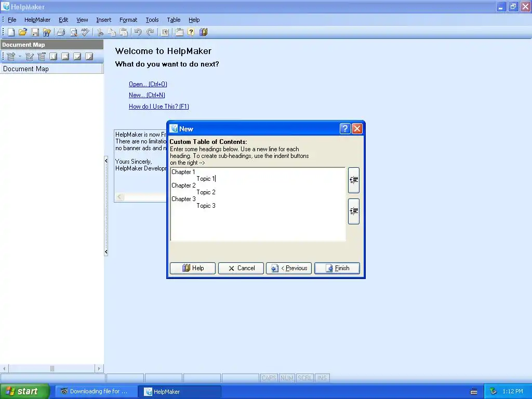Image resolution: width=532 pixels, height=399 pixels.
Task: Click the yellow question mark help icon
Action: 191,32
